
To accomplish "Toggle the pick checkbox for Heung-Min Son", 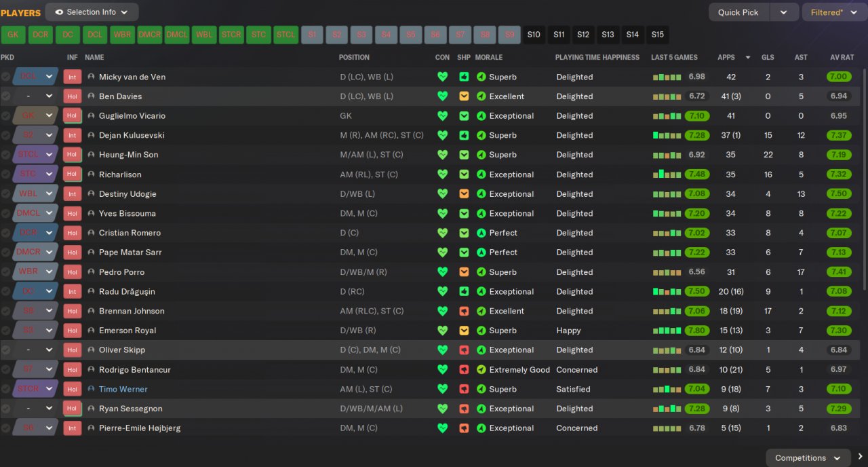I will (x=5, y=155).
